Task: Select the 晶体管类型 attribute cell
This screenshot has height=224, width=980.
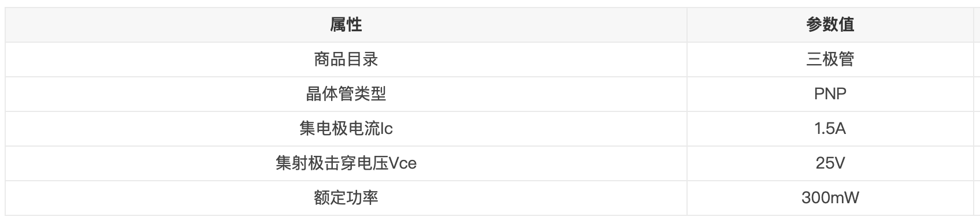Action: [x=346, y=94]
